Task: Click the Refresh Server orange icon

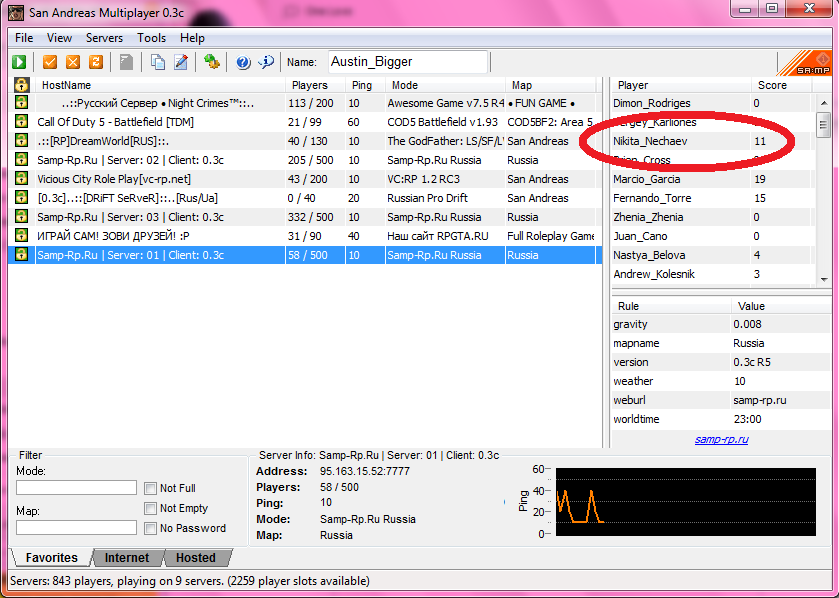Action: [x=96, y=62]
